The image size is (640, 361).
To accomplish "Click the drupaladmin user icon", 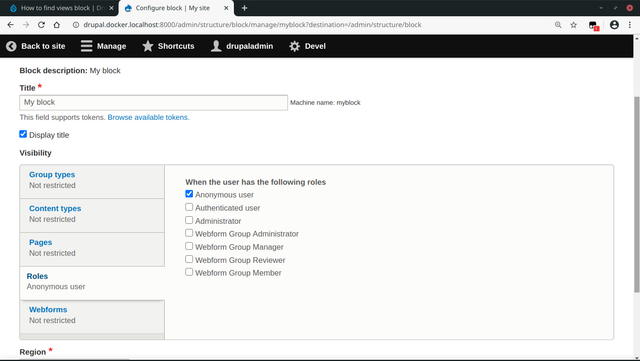I will tap(216, 46).
